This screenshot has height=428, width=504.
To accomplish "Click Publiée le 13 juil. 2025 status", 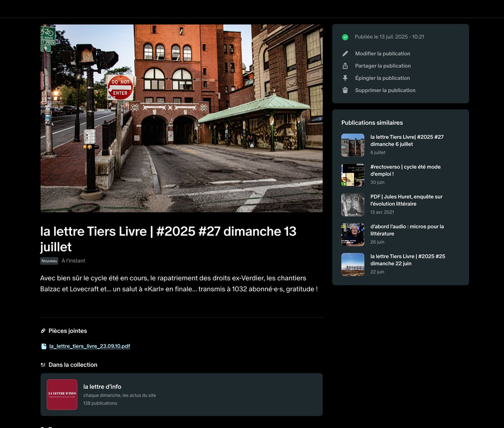I will coord(389,37).
